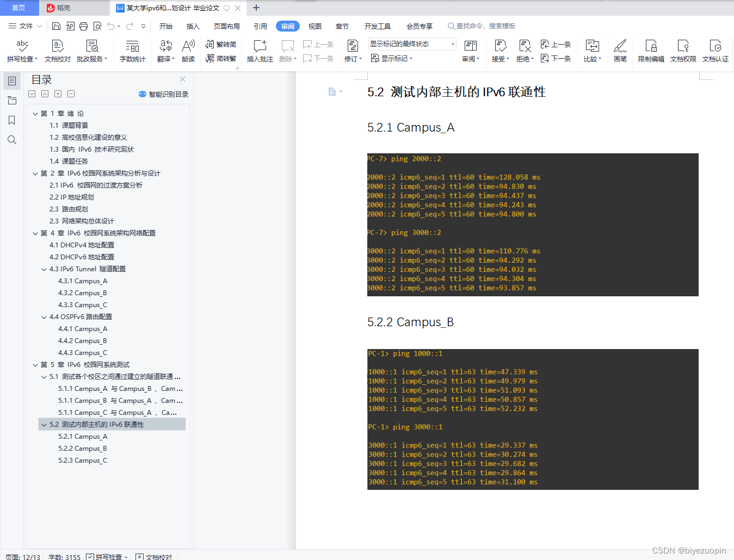Viewport: 734px width, 560px height.
Task: Open bookmark sidebar icon
Action: [x=12, y=120]
